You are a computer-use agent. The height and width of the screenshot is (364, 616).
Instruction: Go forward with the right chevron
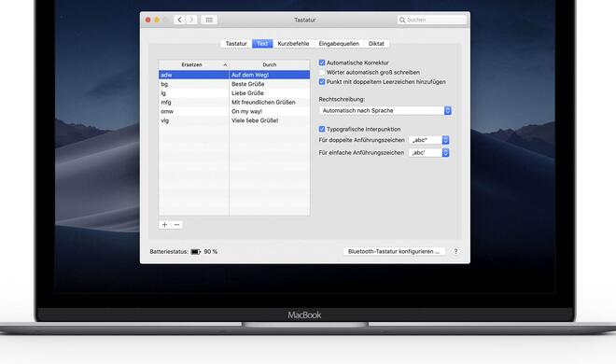point(191,20)
